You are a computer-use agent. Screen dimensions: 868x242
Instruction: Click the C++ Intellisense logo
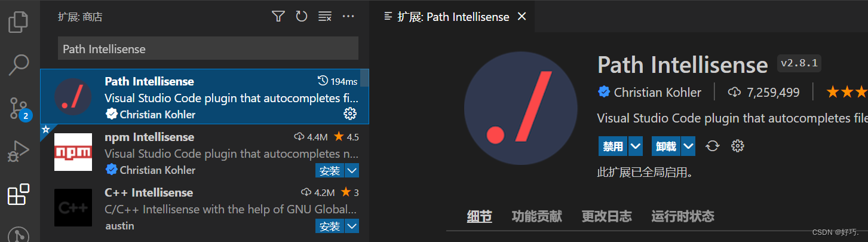73,207
